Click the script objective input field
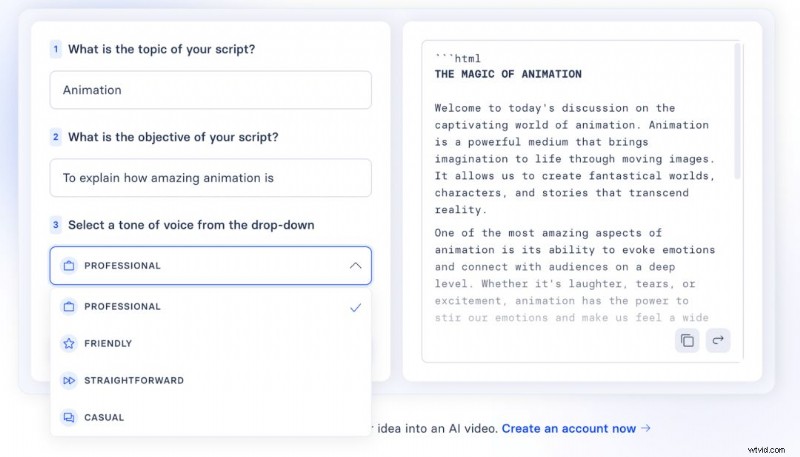The height and width of the screenshot is (457, 800). click(211, 177)
